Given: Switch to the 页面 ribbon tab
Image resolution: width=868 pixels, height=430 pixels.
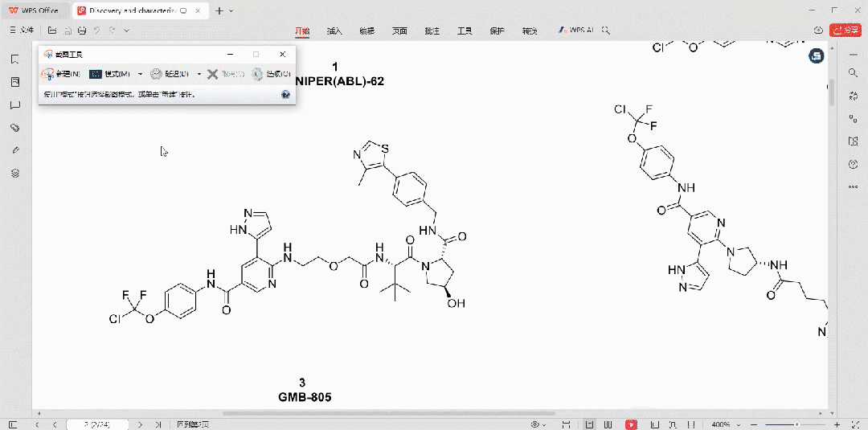Looking at the screenshot, I should 399,31.
